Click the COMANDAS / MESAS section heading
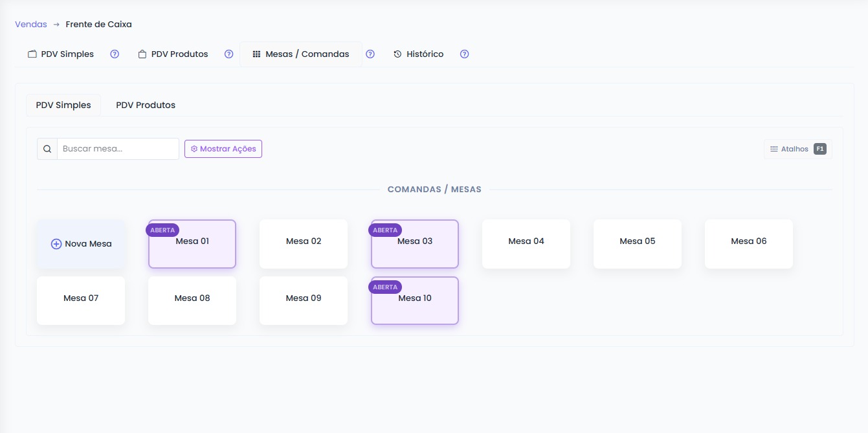Viewport: 868px width, 433px height. click(x=434, y=190)
